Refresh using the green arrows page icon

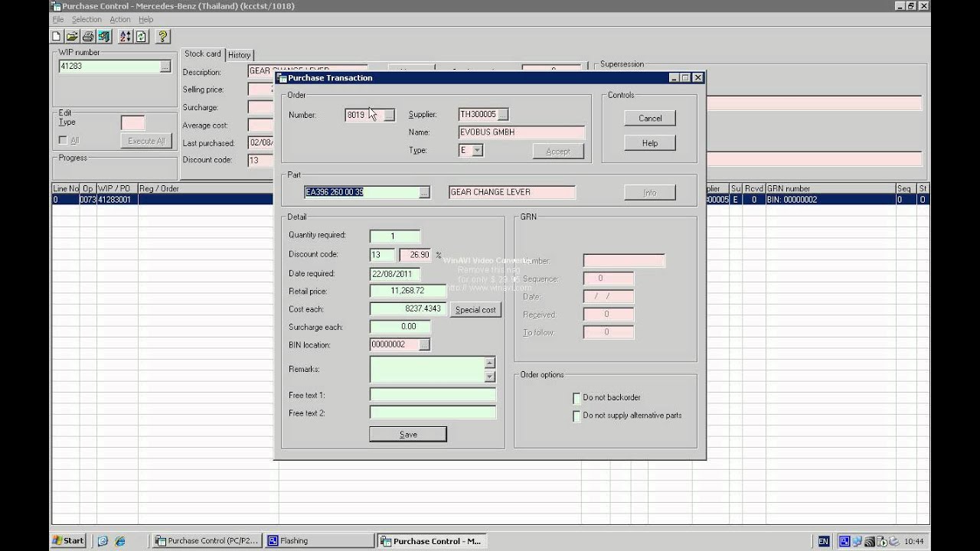coord(141,36)
